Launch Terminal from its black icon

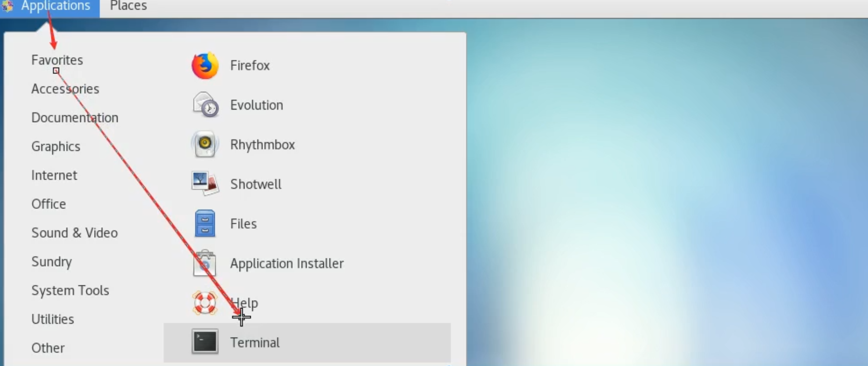pos(205,342)
